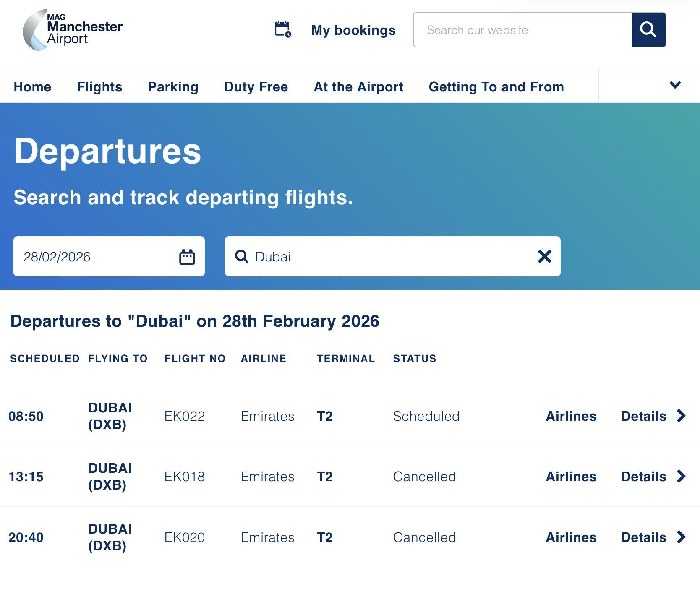
Task: Click the Manchester Airport logo
Action: tap(72, 30)
